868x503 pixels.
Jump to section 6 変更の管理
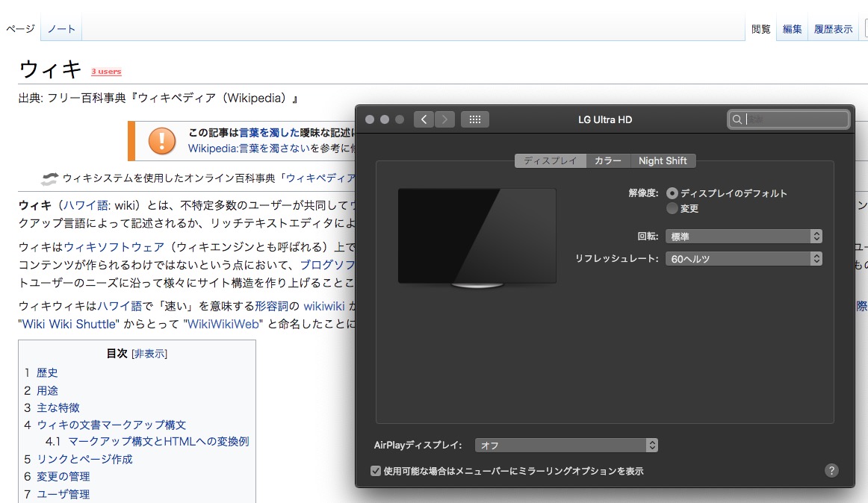(63, 476)
